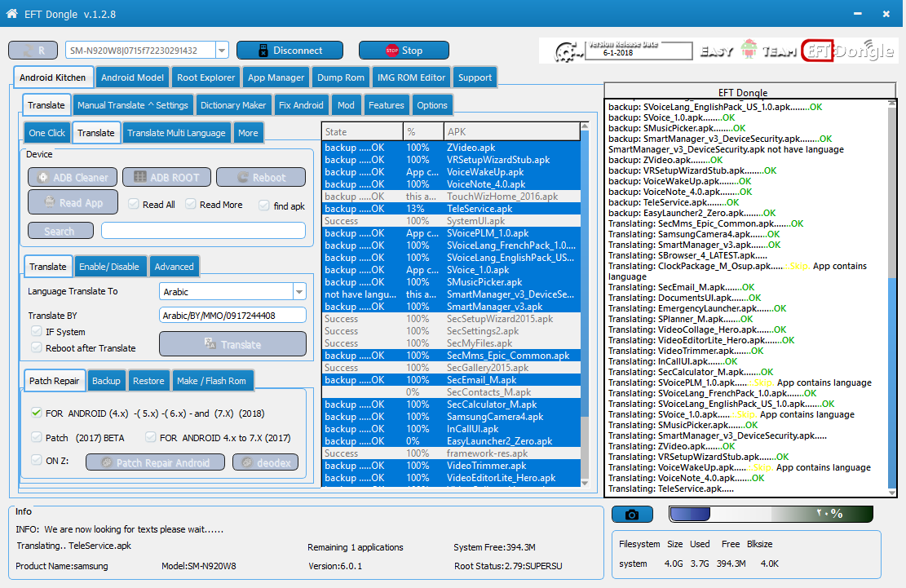Viewport: 906px width, 588px height.
Task: Click the ADB Cleaner button
Action: (73, 177)
